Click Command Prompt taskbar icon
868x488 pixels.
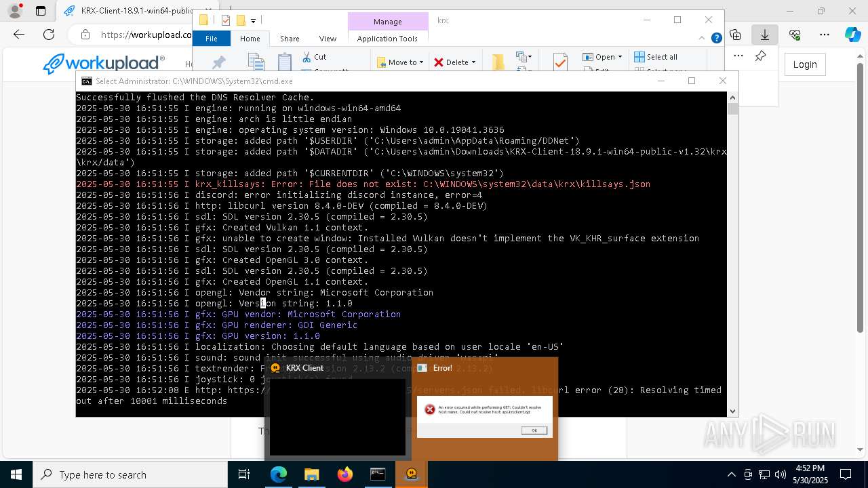pos(378,474)
